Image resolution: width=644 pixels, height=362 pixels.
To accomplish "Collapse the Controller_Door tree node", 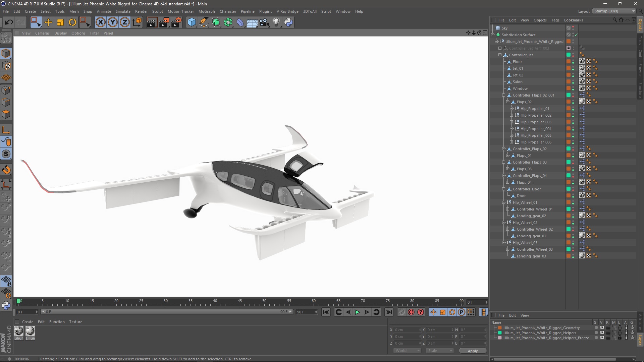I will (x=504, y=189).
